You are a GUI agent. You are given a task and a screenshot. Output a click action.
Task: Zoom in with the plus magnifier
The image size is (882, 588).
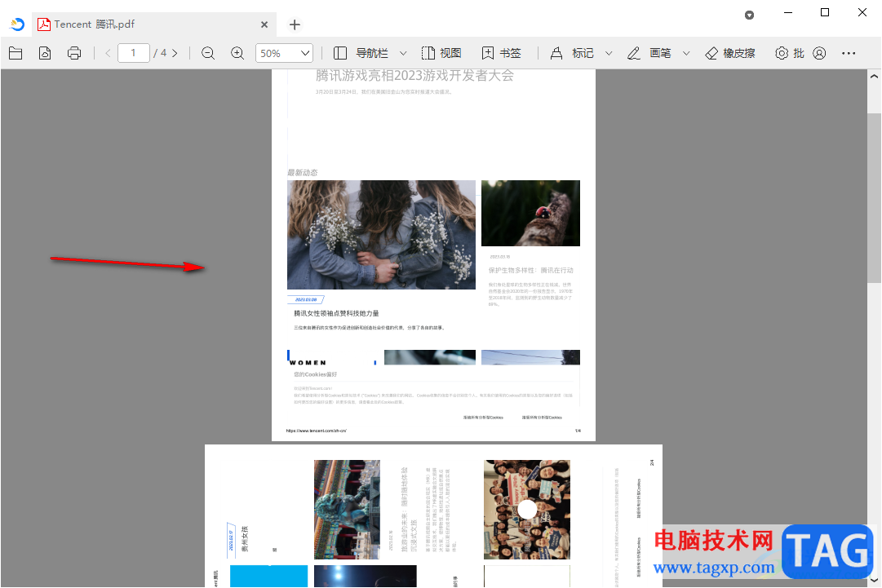pos(237,53)
